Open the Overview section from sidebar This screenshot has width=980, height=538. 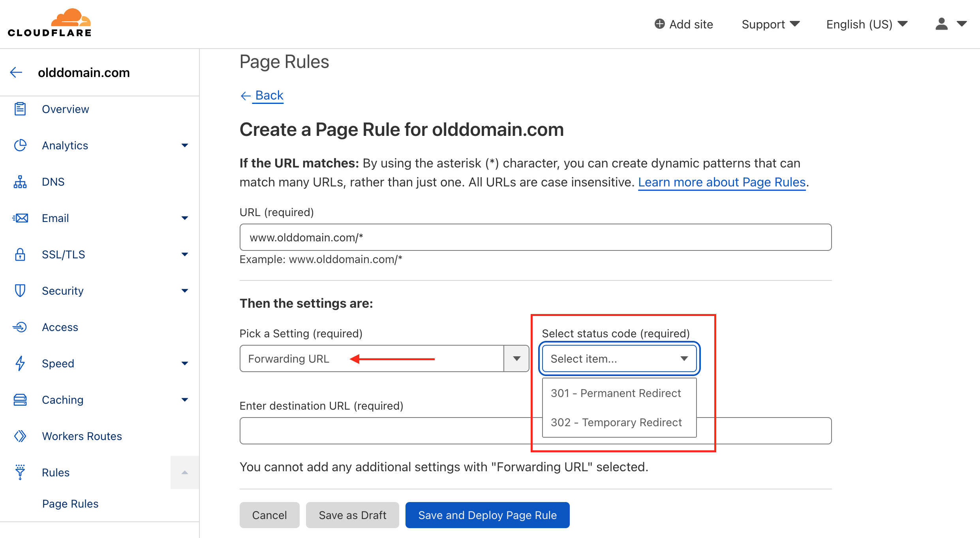[x=65, y=109]
